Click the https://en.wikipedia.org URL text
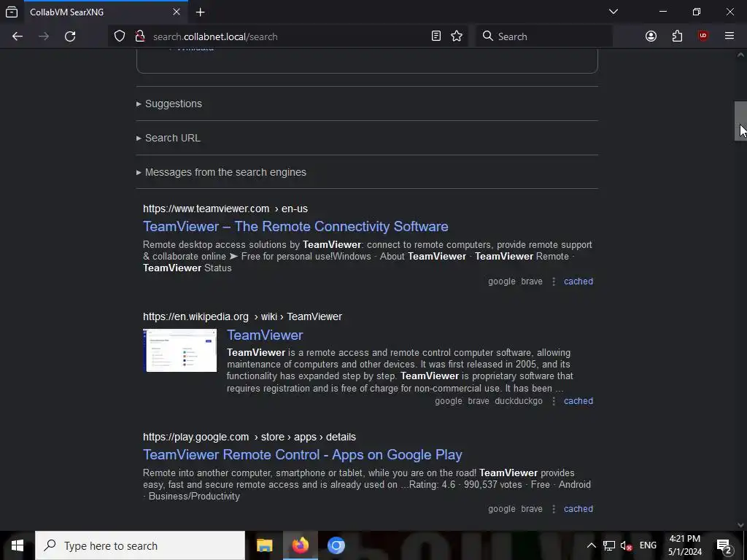Viewport: 747px width, 560px height. pyautogui.click(x=196, y=316)
